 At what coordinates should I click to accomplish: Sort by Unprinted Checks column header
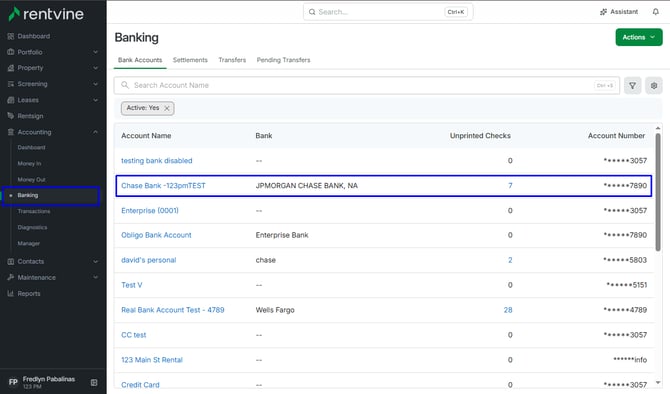(480, 136)
